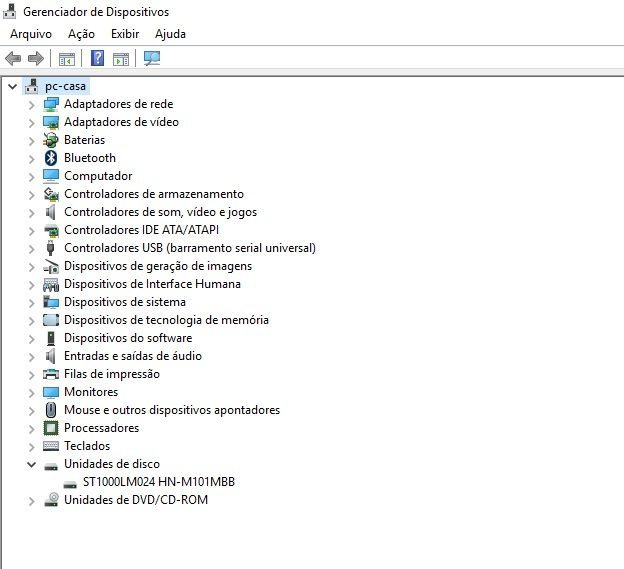
Task: Click the Dispositivos de sistema icon
Action: click(51, 302)
